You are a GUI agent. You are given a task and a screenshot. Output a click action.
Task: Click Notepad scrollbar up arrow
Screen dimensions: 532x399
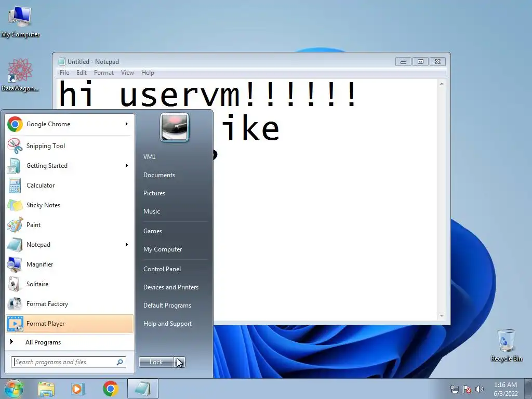[x=442, y=84]
